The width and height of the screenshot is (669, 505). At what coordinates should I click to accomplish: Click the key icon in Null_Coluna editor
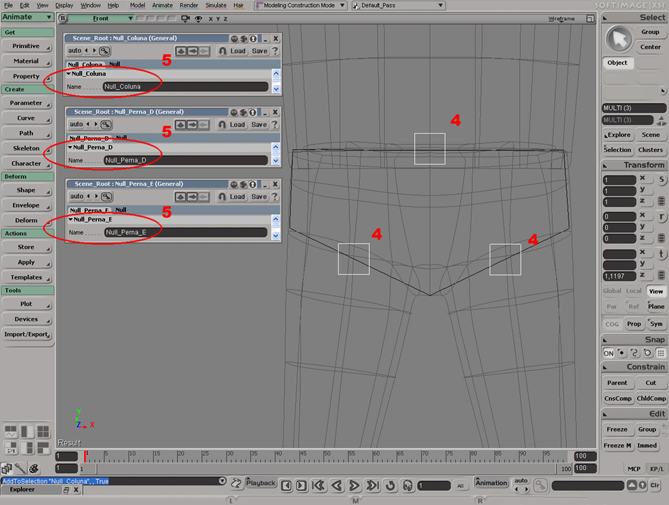(104, 51)
